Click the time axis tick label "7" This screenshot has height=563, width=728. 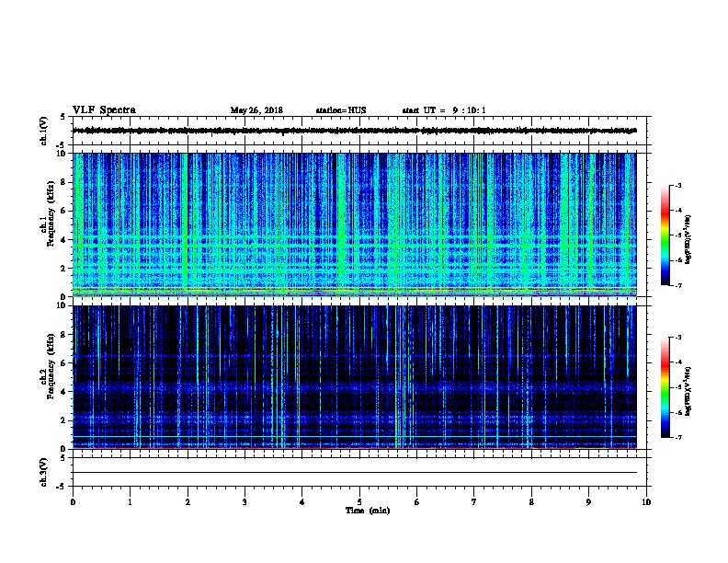(474, 502)
